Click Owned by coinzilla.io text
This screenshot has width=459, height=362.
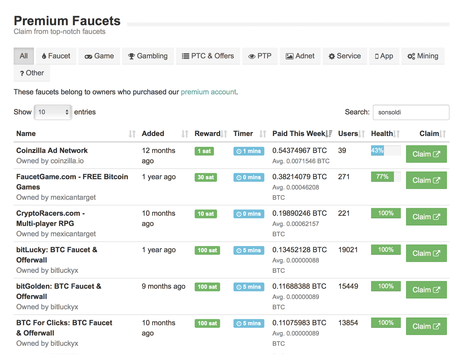click(x=50, y=161)
